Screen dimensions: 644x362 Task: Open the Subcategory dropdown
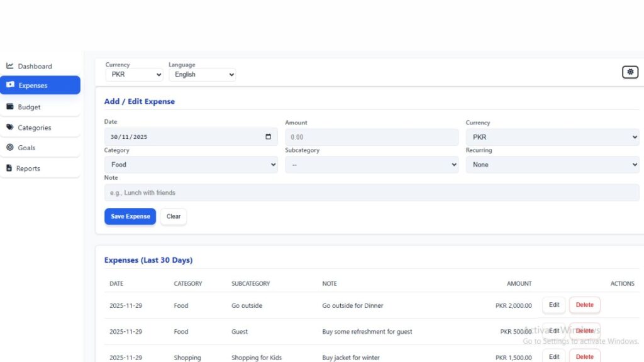372,164
